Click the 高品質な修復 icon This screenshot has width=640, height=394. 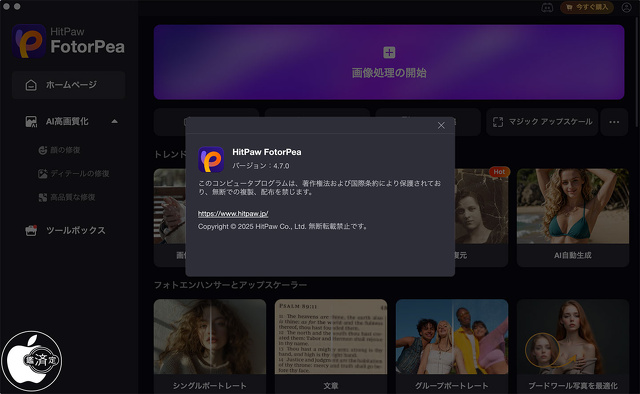[x=43, y=197]
